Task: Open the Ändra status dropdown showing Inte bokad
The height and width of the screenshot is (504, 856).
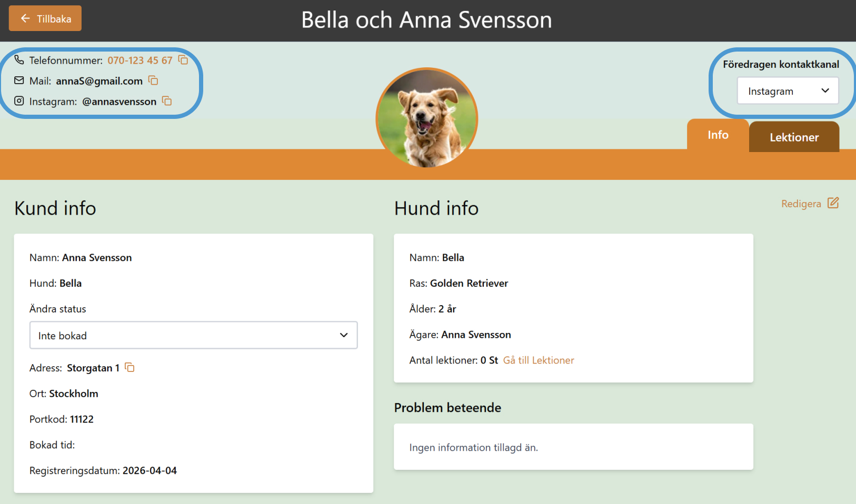Action: coord(194,335)
